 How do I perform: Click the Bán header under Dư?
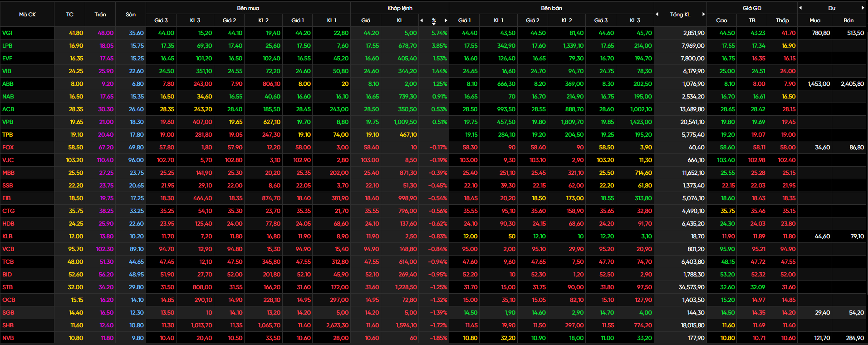[848, 20]
